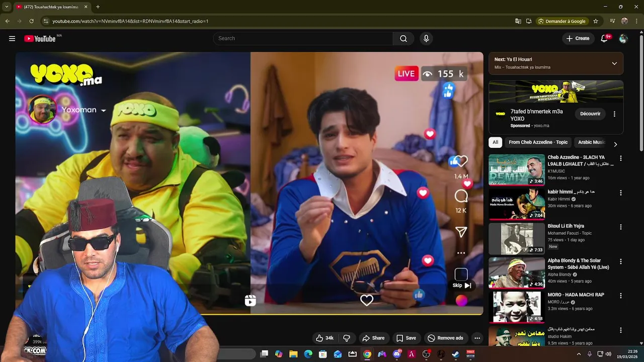Image resolution: width=644 pixels, height=362 pixels.
Task: Install app icon in address bar
Action: 529,21
